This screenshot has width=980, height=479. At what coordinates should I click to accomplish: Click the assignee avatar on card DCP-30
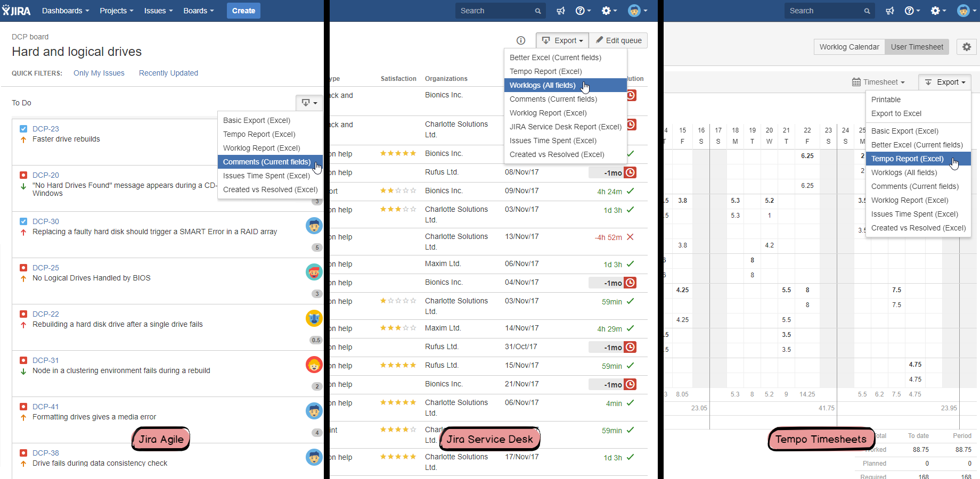[314, 226]
